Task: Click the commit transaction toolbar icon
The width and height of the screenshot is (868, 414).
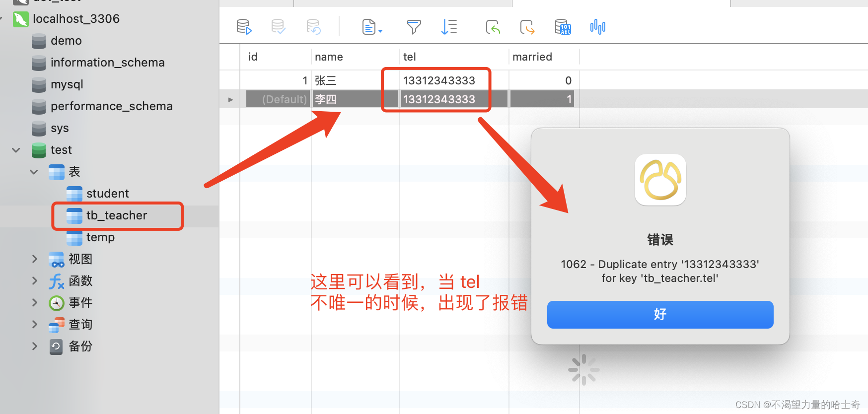Action: pyautogui.click(x=279, y=27)
